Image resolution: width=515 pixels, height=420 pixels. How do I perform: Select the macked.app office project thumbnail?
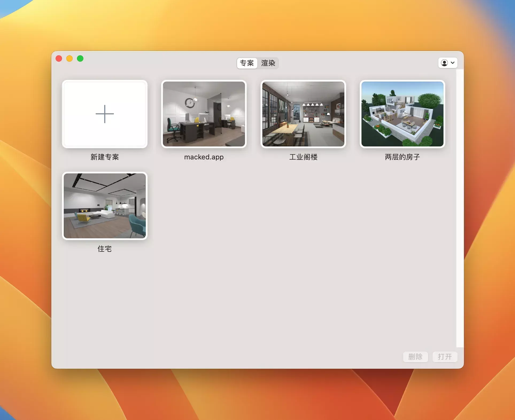(x=204, y=114)
